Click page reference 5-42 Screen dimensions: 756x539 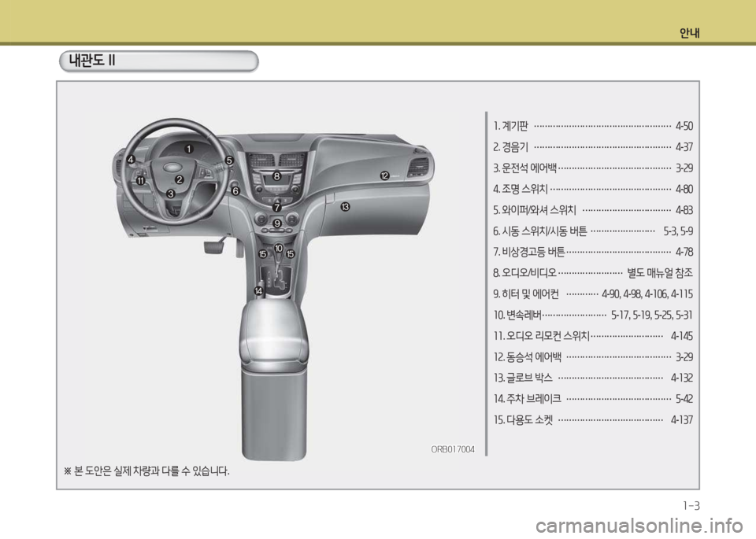click(684, 399)
